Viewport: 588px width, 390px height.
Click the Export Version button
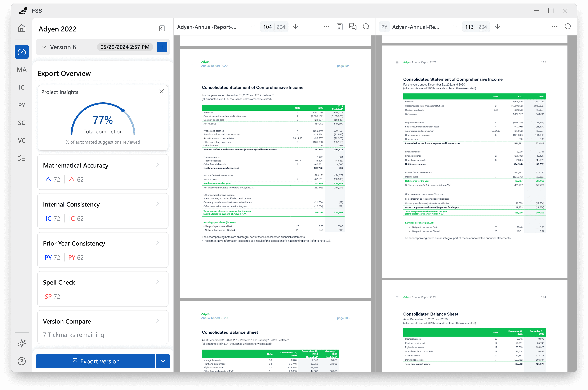[x=96, y=361]
